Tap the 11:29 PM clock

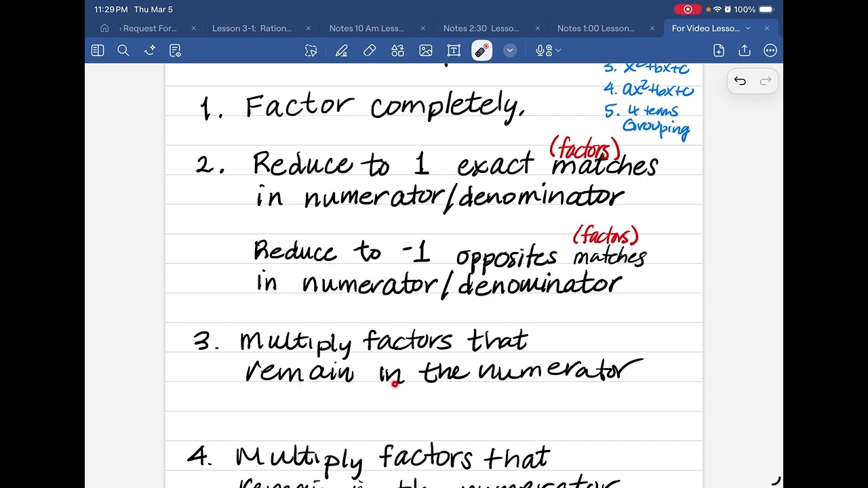[111, 9]
